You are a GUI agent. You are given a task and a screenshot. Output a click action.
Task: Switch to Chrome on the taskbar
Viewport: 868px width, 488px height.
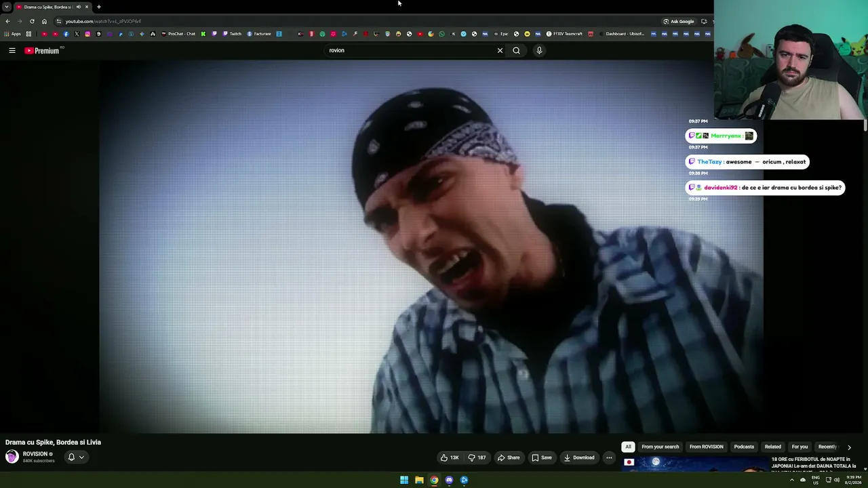coord(434,480)
